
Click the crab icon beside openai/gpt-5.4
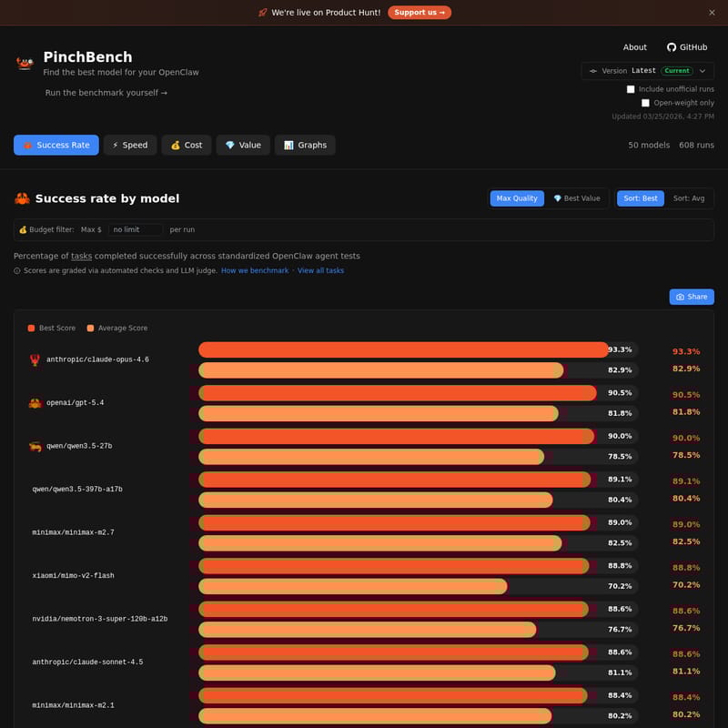(35, 403)
